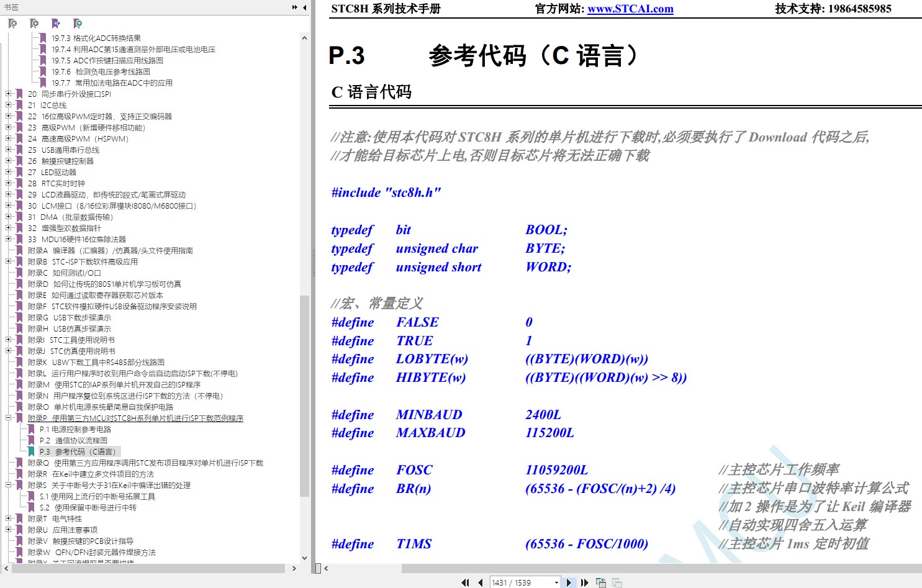Open bookmark 附录D 如何让传统的8051单片机学习板可仿真

point(104,284)
